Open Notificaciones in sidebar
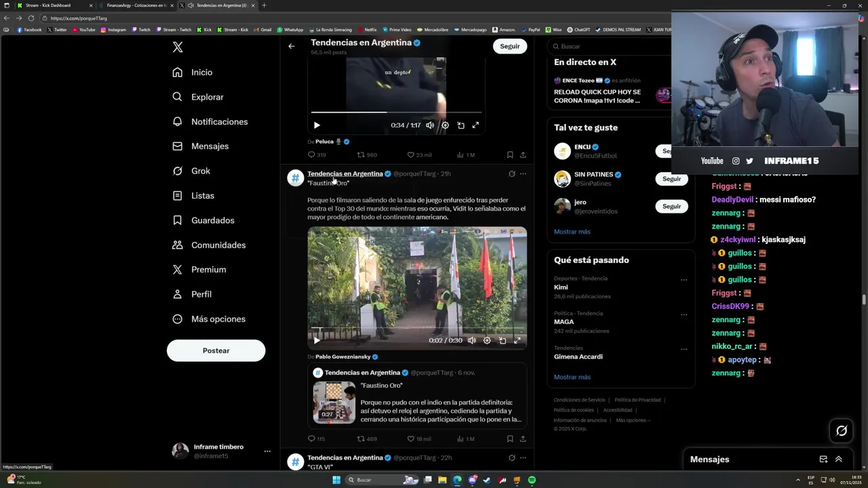868x488 pixels. [x=210, y=122]
